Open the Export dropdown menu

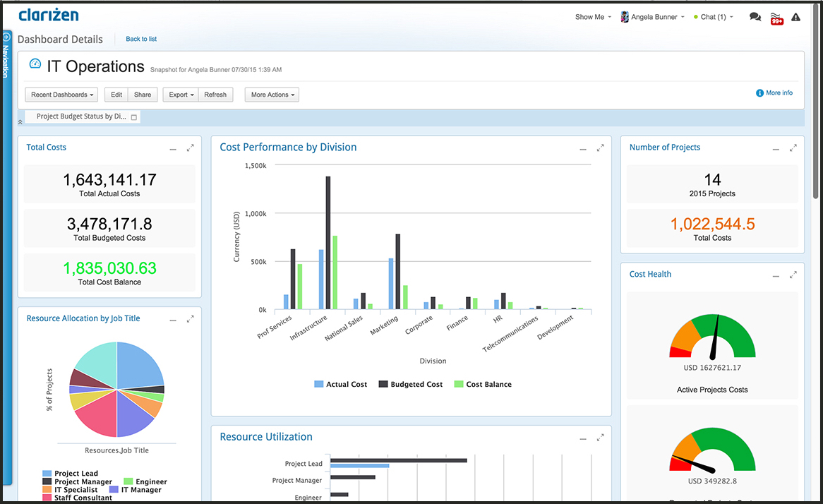click(x=181, y=95)
